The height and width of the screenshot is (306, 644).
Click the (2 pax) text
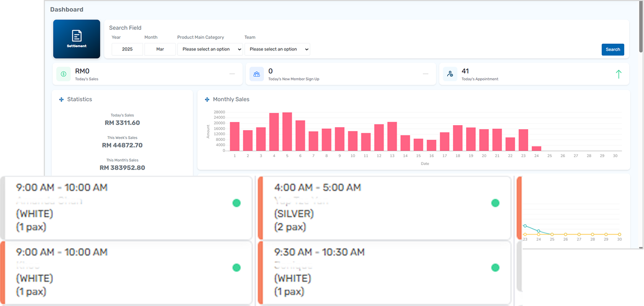point(290,227)
